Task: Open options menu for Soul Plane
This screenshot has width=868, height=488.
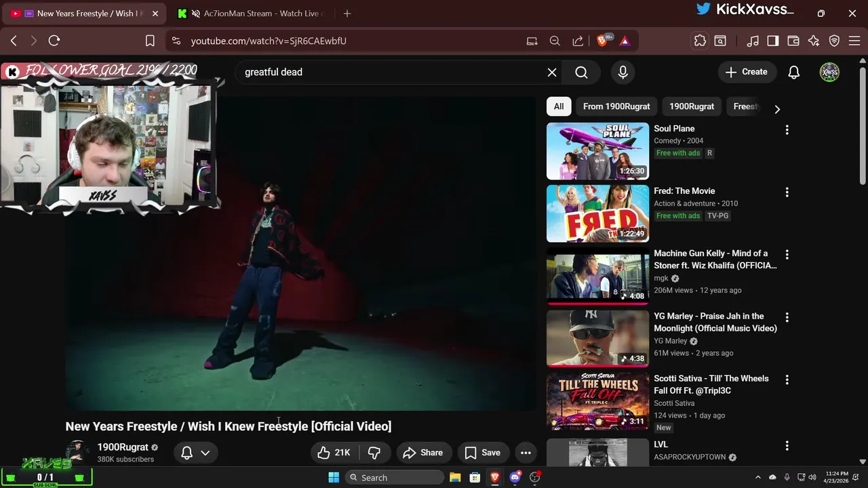Action: click(787, 129)
